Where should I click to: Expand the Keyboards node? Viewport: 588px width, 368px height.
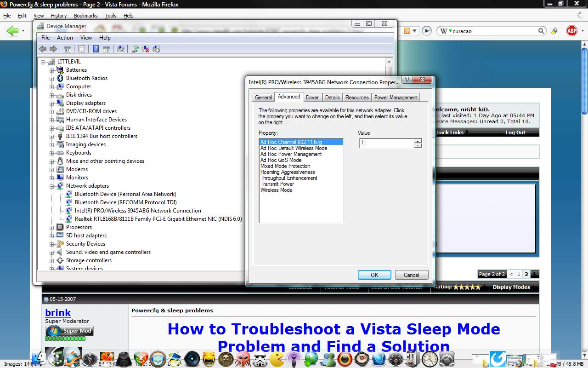(52, 153)
